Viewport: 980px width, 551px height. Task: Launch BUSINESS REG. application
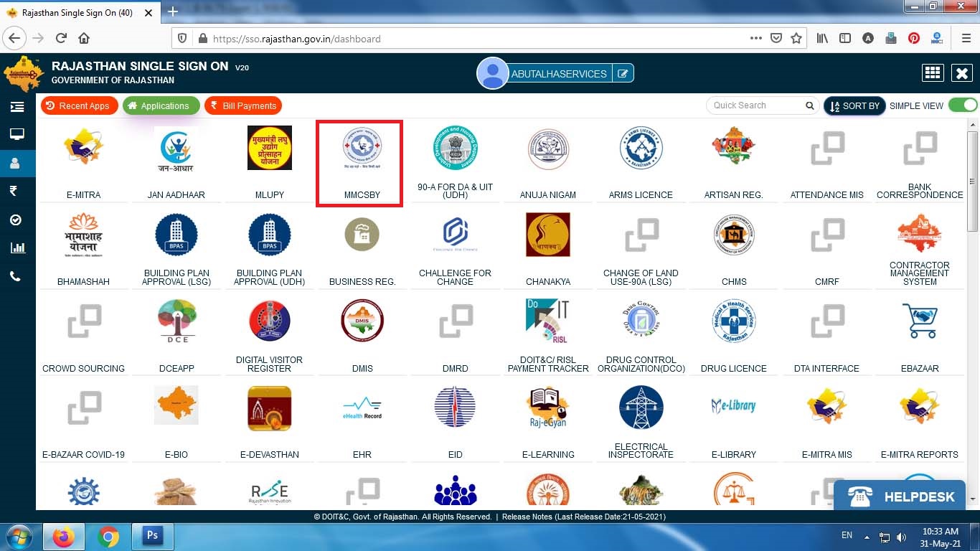[x=362, y=235]
